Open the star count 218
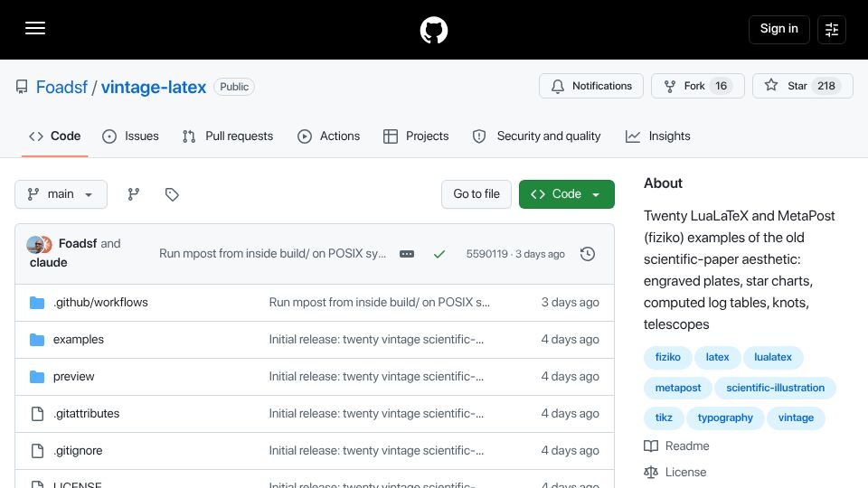This screenshot has height=488, width=868. point(826,86)
